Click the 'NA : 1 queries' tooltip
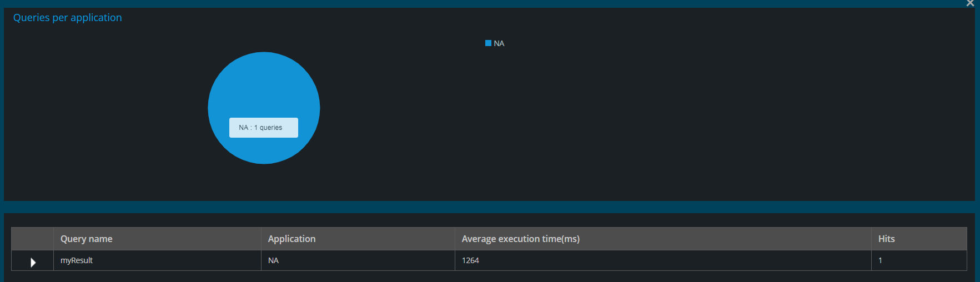The width and height of the screenshot is (980, 282). pyautogui.click(x=264, y=128)
